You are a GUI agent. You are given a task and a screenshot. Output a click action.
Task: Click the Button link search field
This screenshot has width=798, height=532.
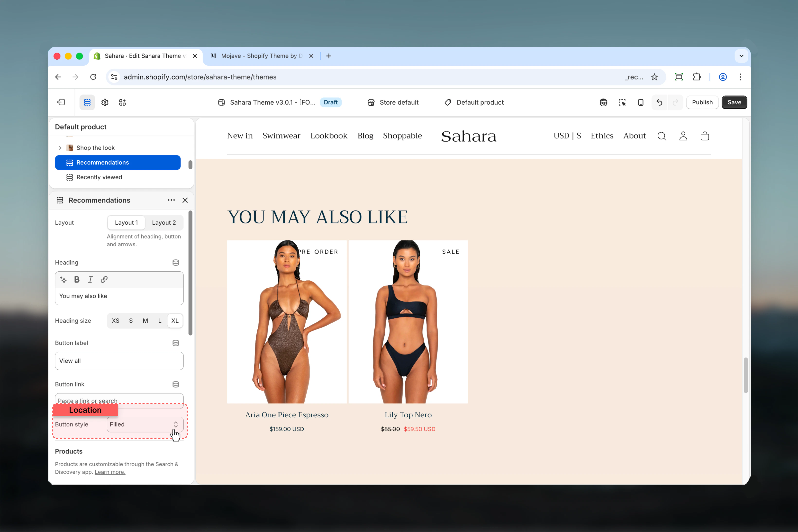coord(119,401)
